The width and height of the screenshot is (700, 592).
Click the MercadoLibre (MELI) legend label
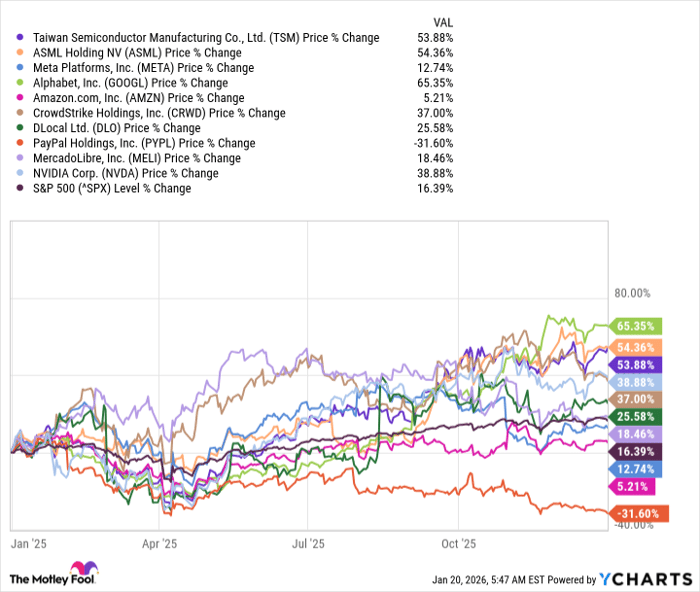pyautogui.click(x=136, y=158)
